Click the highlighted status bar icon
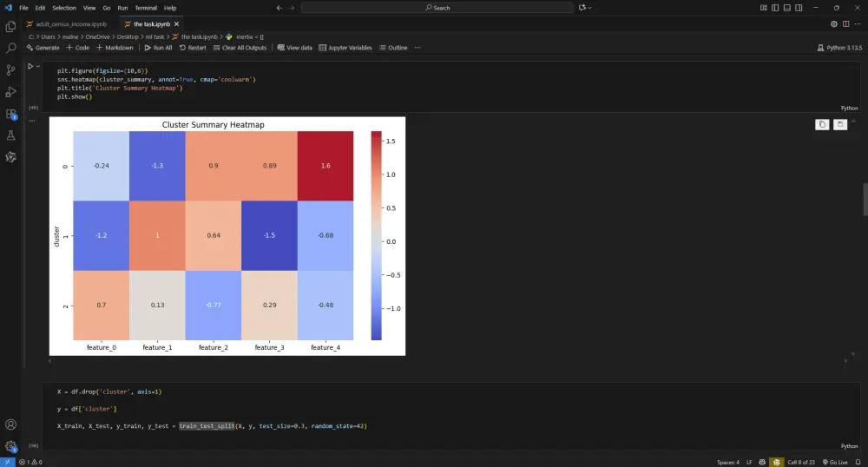The image size is (868, 467). pyautogui.click(x=776, y=462)
